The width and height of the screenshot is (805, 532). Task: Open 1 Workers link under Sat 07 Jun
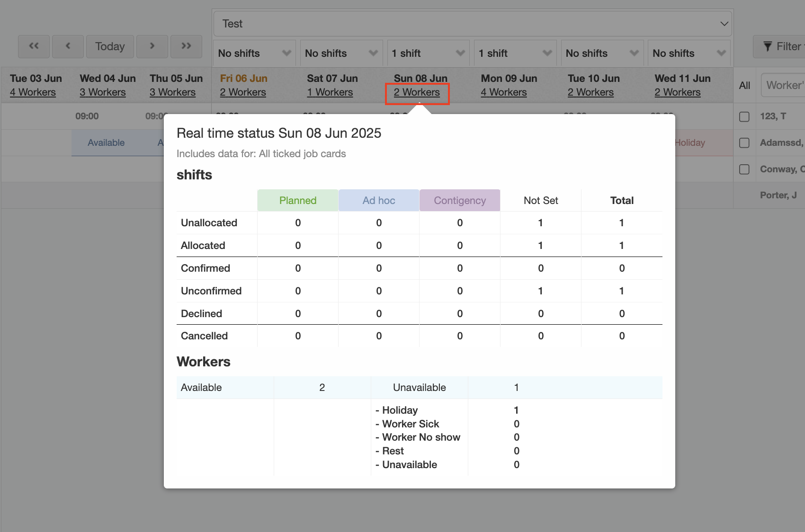coord(330,92)
